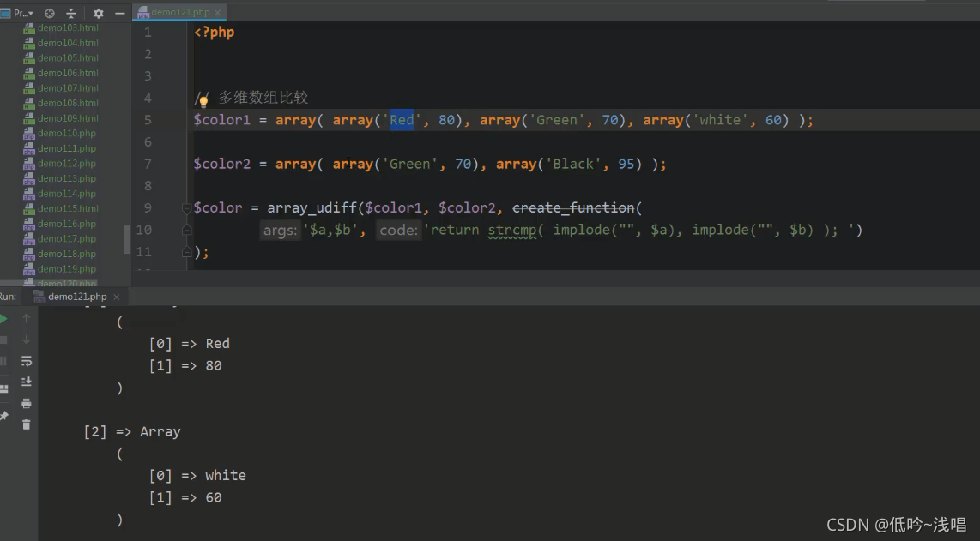The image size is (980, 541).
Task: Click the Collapse All icon in Project panel
Action: pyautogui.click(x=70, y=13)
